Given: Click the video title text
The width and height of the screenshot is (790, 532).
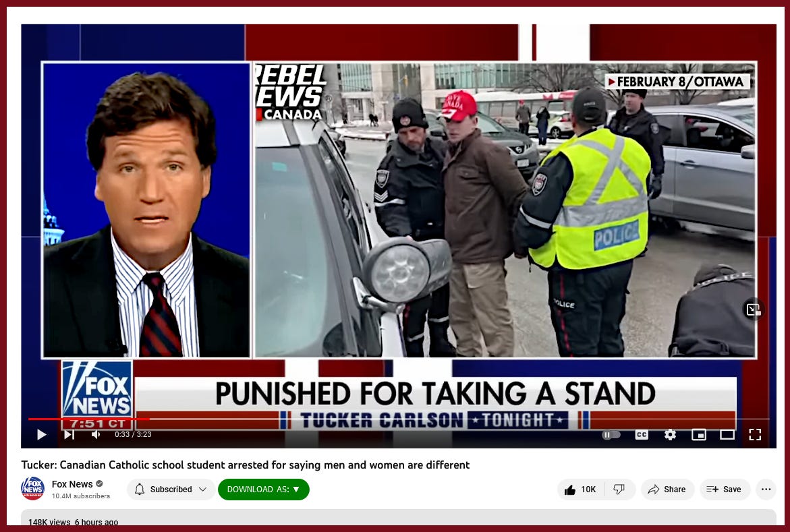Looking at the screenshot, I should 246,465.
